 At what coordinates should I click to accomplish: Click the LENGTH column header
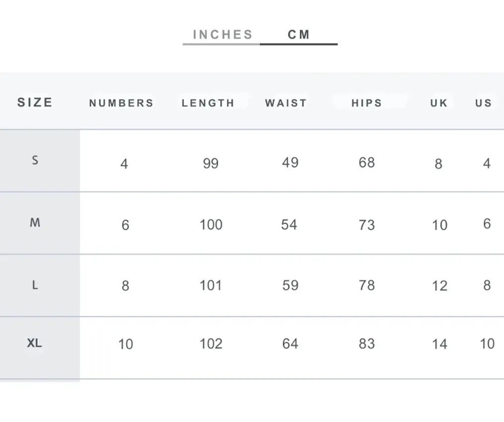coord(208,103)
